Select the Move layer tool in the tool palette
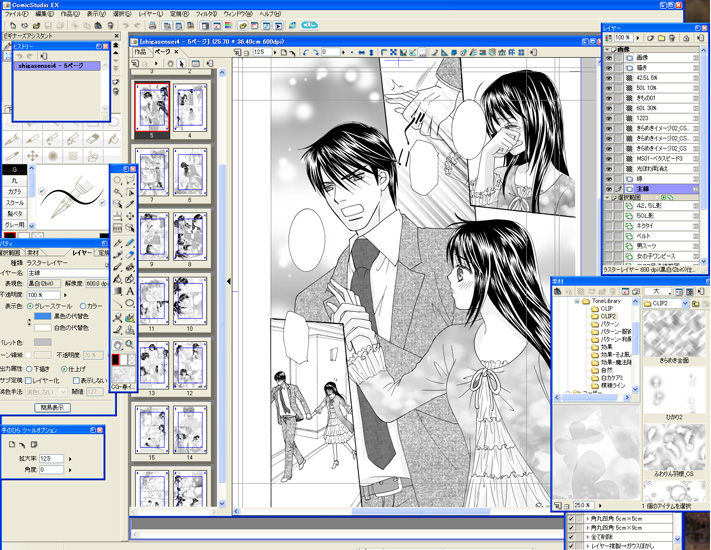The width and height of the screenshot is (711, 550). [x=130, y=216]
